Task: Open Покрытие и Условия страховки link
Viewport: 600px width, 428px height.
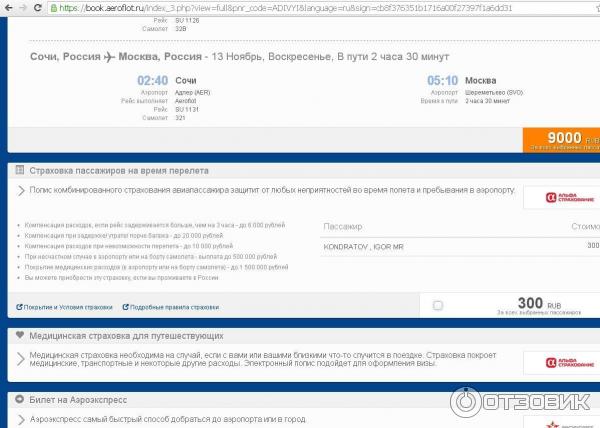Action: coord(68,307)
